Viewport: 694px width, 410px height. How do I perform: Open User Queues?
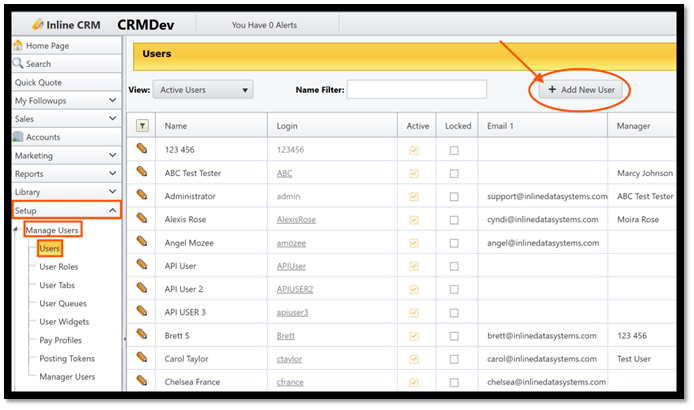coord(63,303)
